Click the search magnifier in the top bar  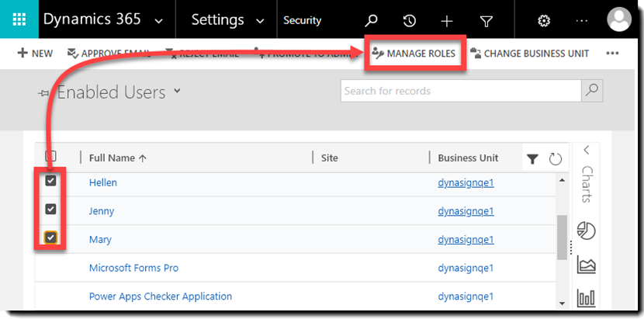click(372, 20)
